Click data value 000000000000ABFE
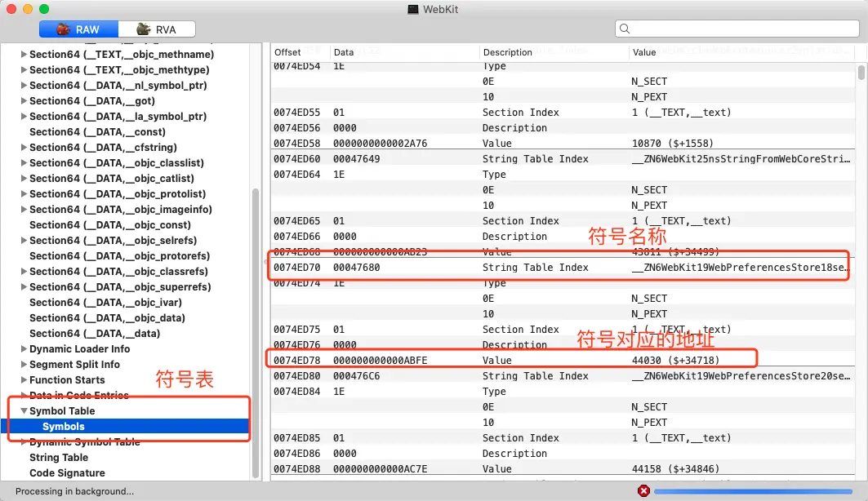The height and width of the screenshot is (501, 868). click(x=381, y=360)
